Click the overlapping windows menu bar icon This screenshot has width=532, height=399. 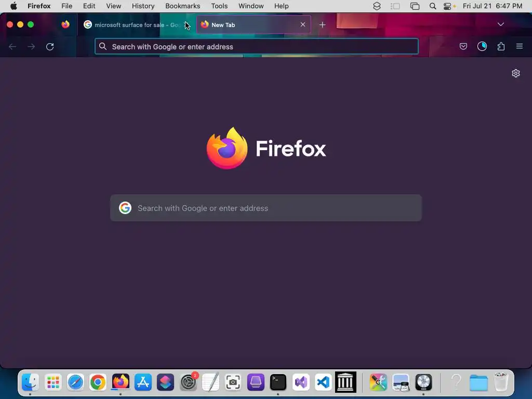415,6
